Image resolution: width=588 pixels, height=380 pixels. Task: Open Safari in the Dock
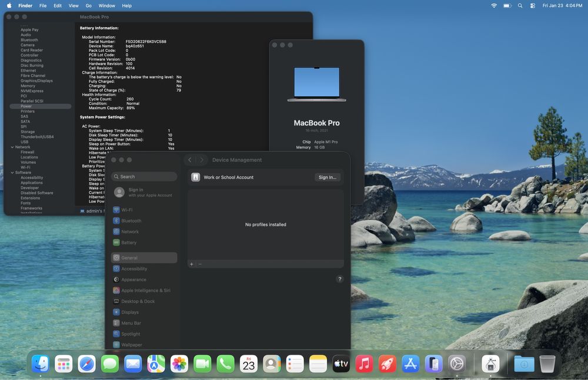86,364
